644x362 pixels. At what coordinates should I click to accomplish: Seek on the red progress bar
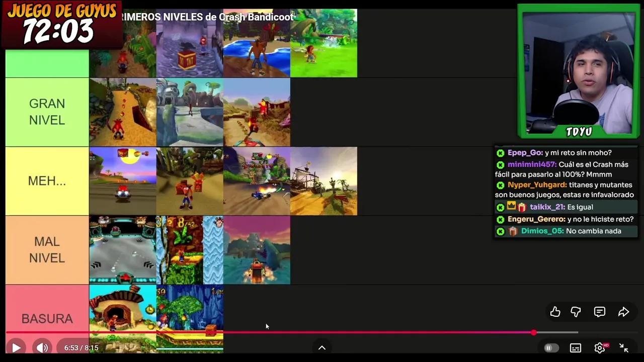click(x=269, y=332)
